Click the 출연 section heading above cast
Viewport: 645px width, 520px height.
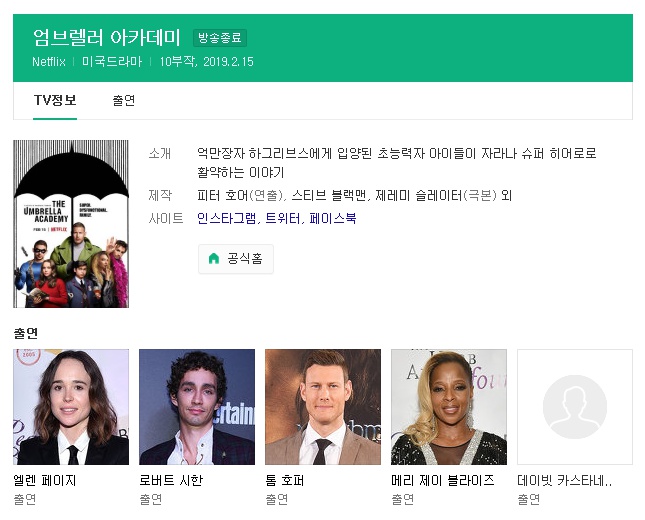[26, 333]
